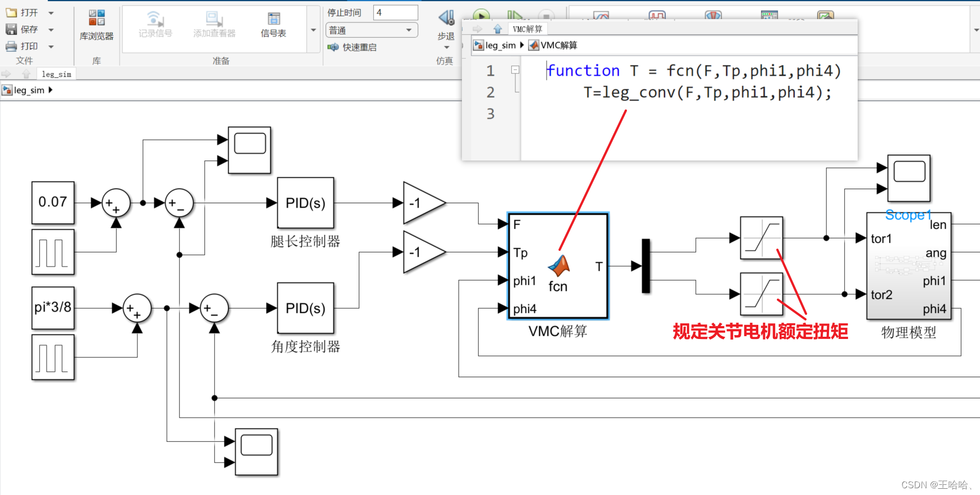
Task: Select the pulse generator below pi*3/8
Action: click(53, 357)
